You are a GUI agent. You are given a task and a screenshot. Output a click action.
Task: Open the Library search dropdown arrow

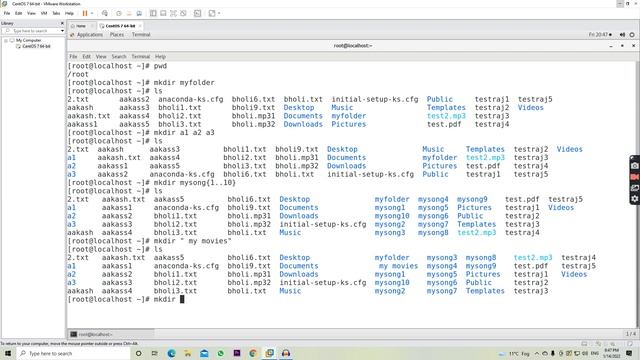(62, 31)
